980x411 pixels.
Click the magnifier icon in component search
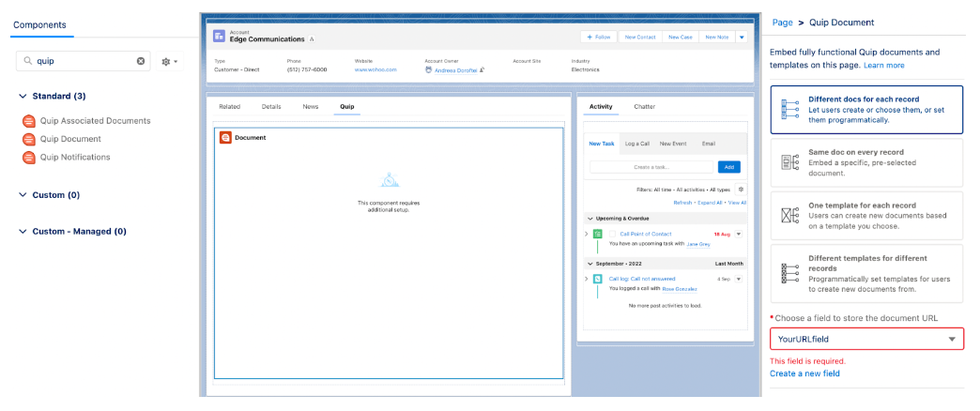point(27,61)
